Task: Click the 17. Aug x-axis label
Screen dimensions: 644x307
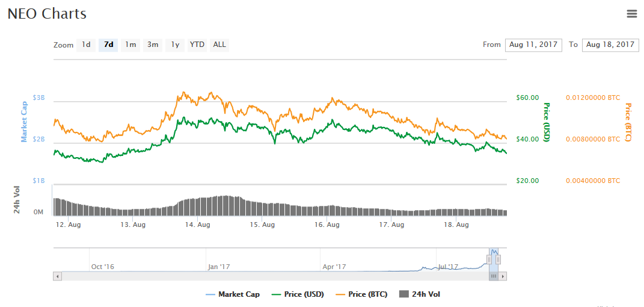Action: click(x=391, y=225)
